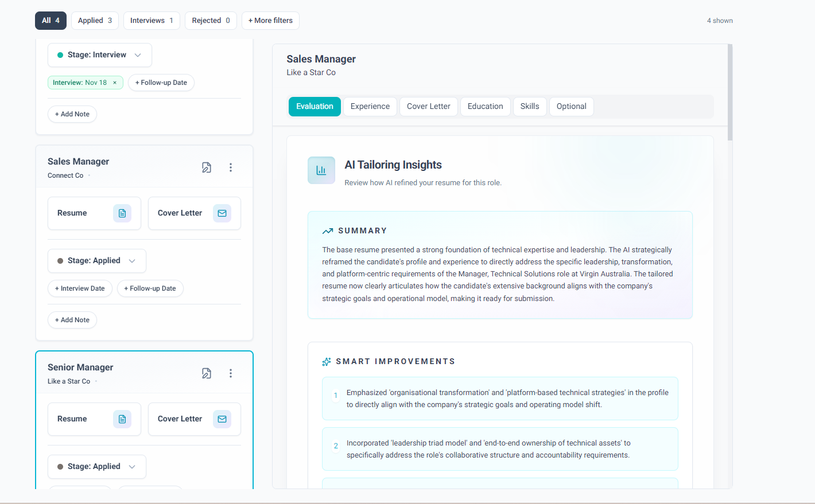Click the AI Tailoring Insights chart icon

[321, 170]
